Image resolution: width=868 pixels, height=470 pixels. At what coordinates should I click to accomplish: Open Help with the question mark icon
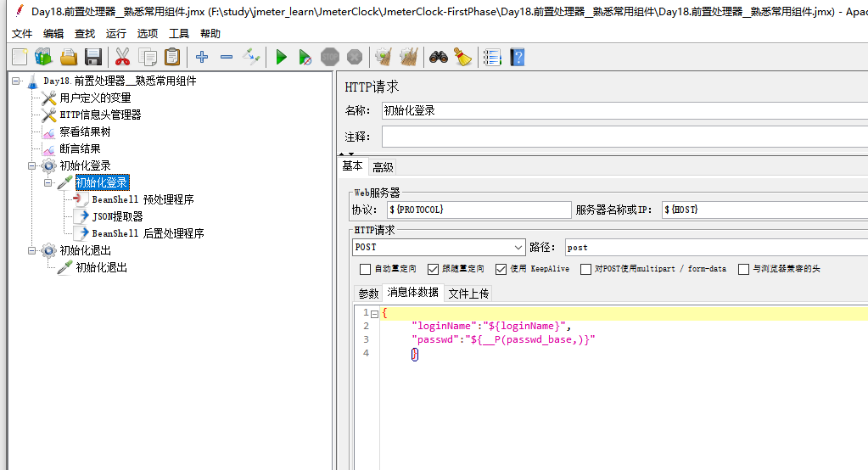[517, 57]
